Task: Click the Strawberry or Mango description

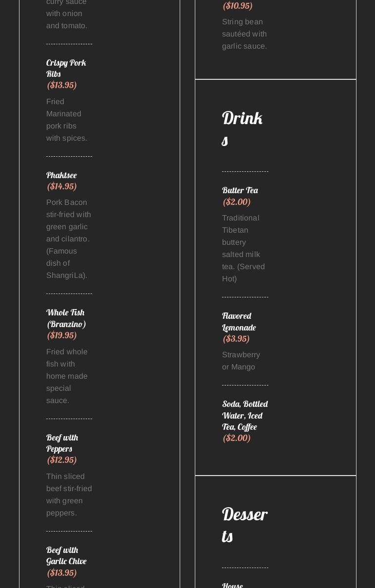Action: (x=241, y=361)
